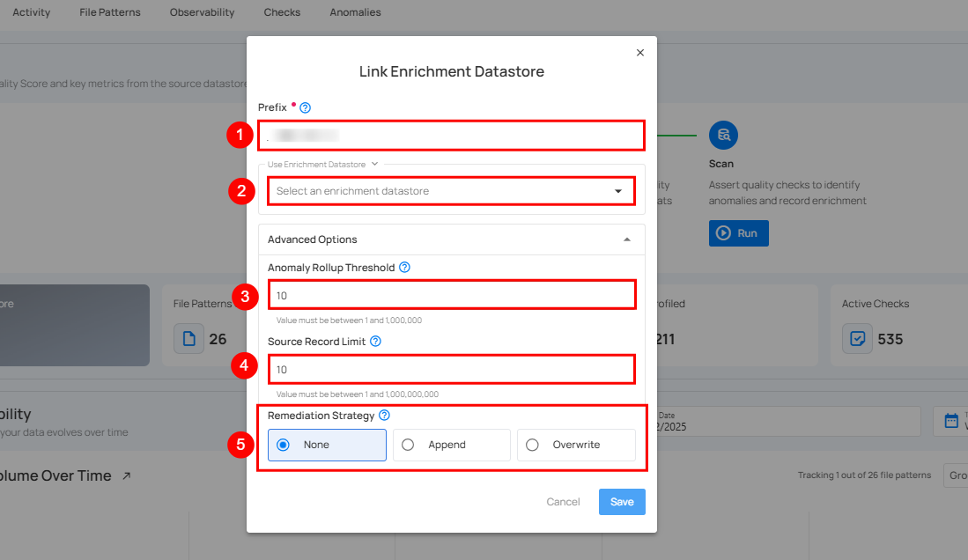Cancel the enrichment datastore dialog
968x560 pixels.
point(563,502)
